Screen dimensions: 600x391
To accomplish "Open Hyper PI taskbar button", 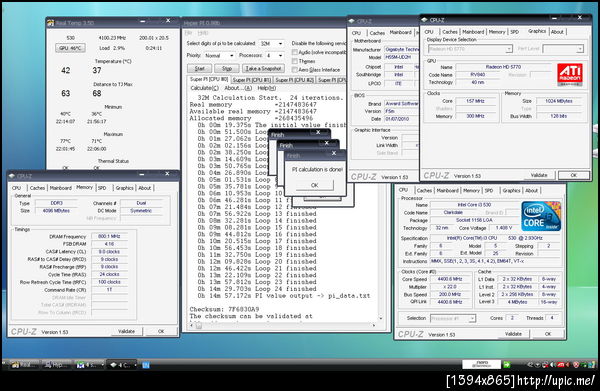I will click(56, 365).
